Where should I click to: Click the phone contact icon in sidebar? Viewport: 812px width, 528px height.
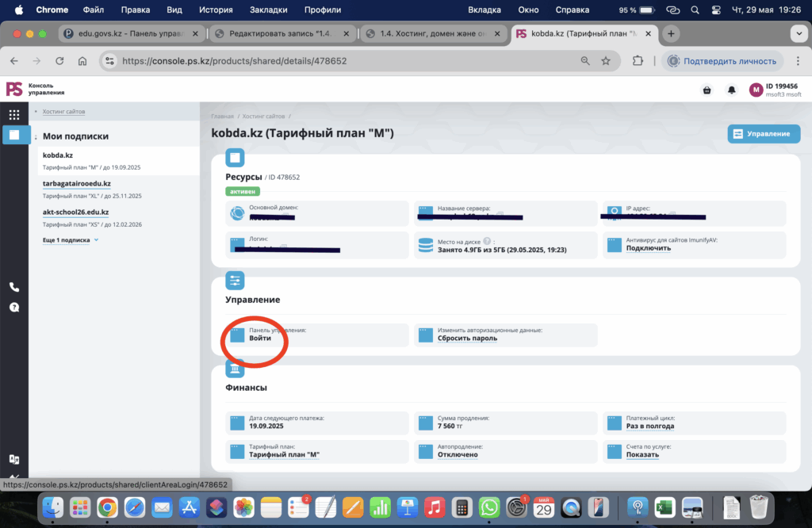tap(14, 287)
